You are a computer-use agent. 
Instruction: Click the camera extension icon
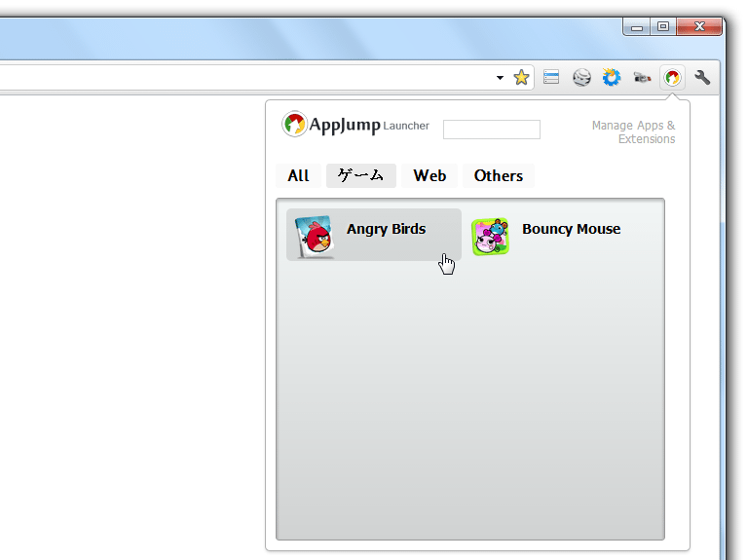tap(642, 77)
